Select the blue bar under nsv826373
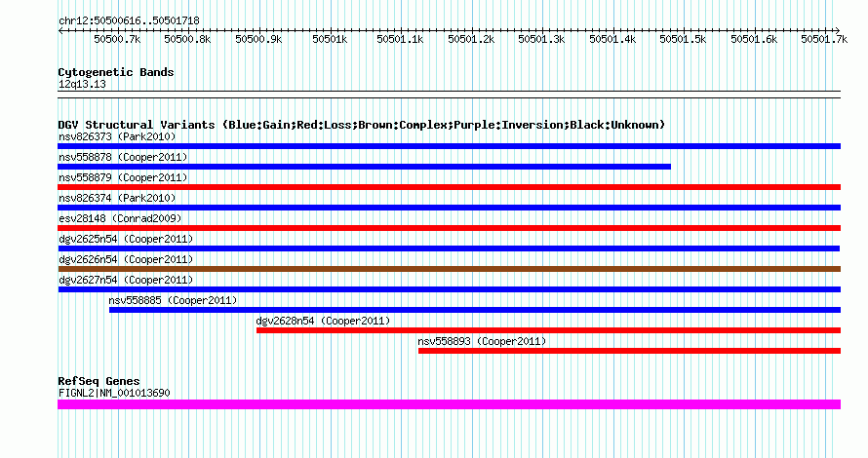This screenshot has height=458, width=868. point(449,146)
